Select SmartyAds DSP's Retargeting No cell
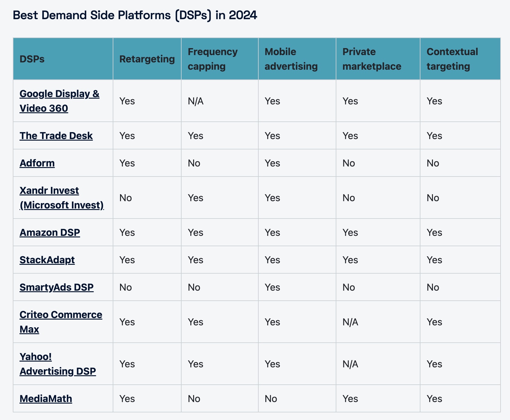510x420 pixels. [147, 287]
